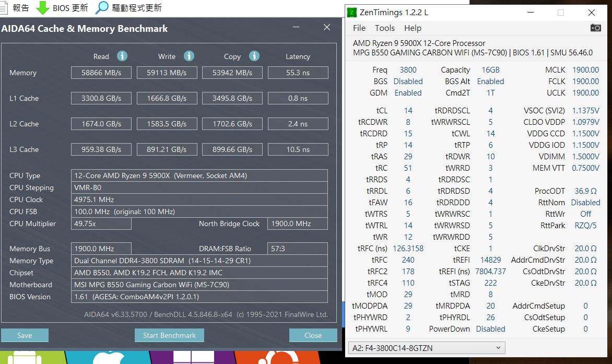Click the VDIMM value 1.5000V
Image resolution: width=612 pixels, height=364 pixels.
coord(585,157)
